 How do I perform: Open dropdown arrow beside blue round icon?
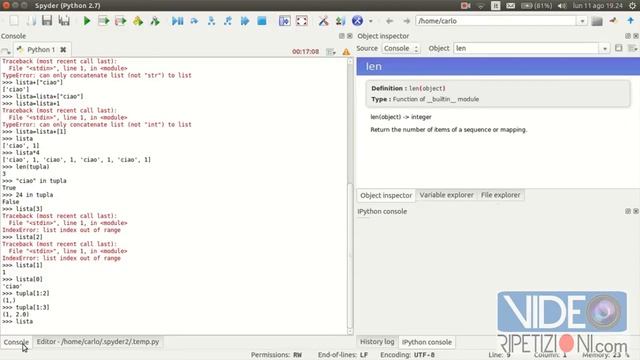pyautogui.click(x=371, y=21)
